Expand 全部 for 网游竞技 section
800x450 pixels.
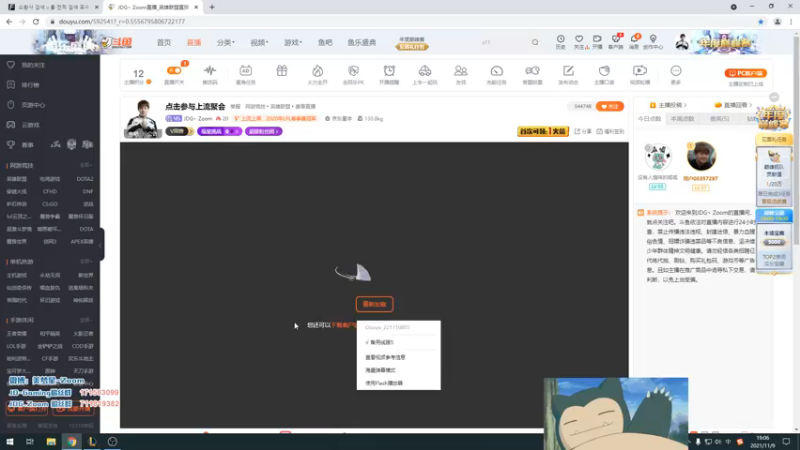(85, 165)
